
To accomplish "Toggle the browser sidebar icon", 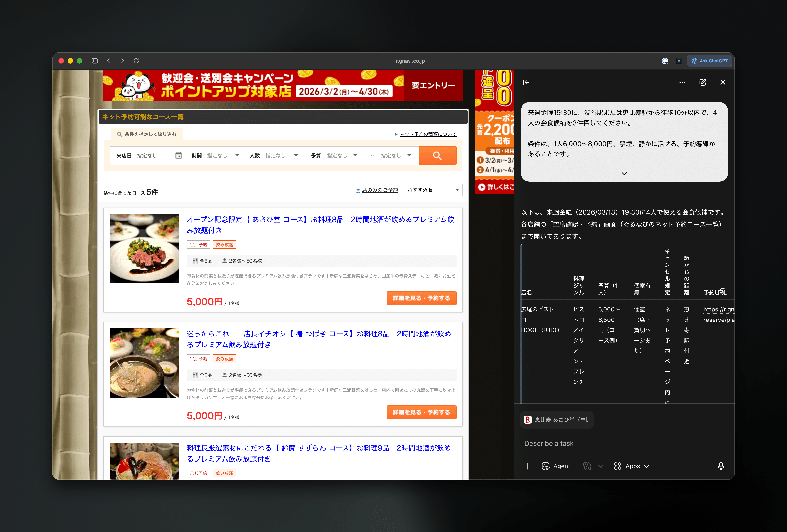I will tap(95, 61).
